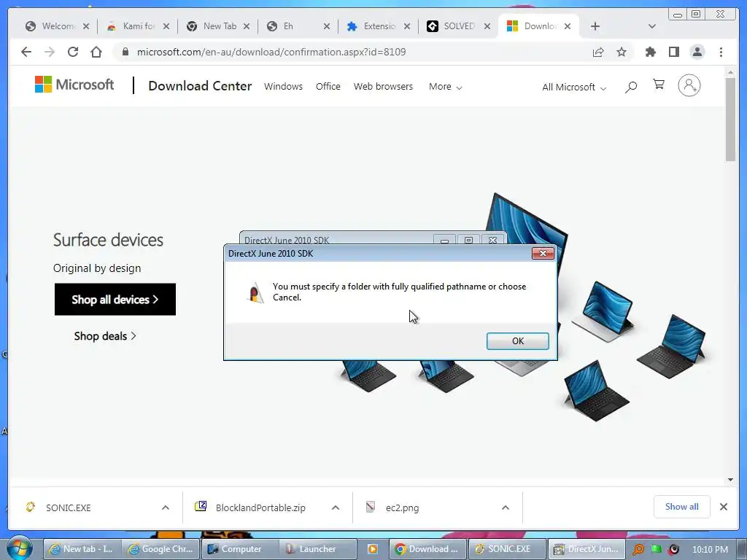747x560 pixels.
Task: Open the Chrome extensions puzzle icon
Action: pyautogui.click(x=650, y=52)
